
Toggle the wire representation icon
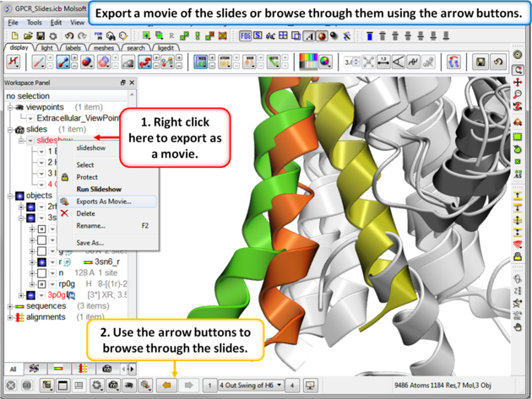coord(39,62)
